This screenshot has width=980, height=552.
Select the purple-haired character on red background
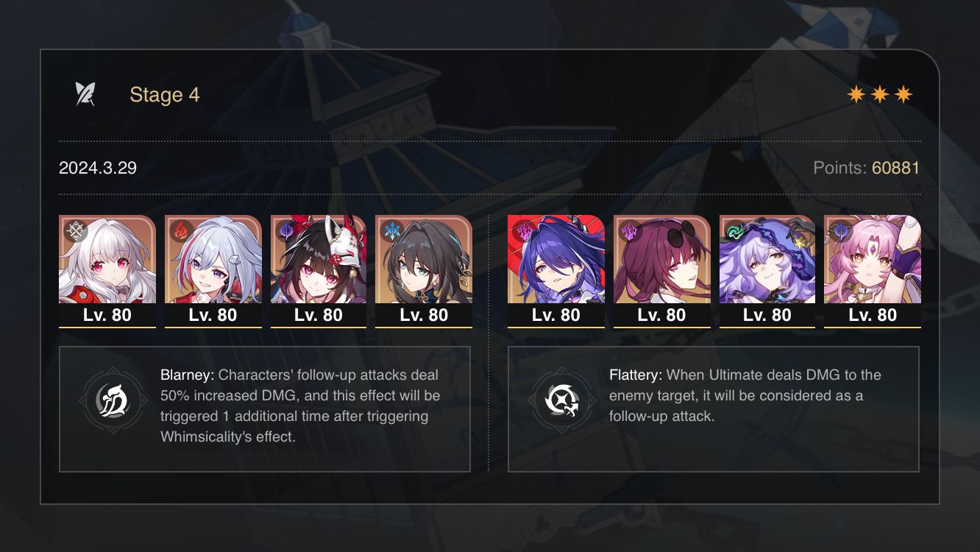point(556,259)
